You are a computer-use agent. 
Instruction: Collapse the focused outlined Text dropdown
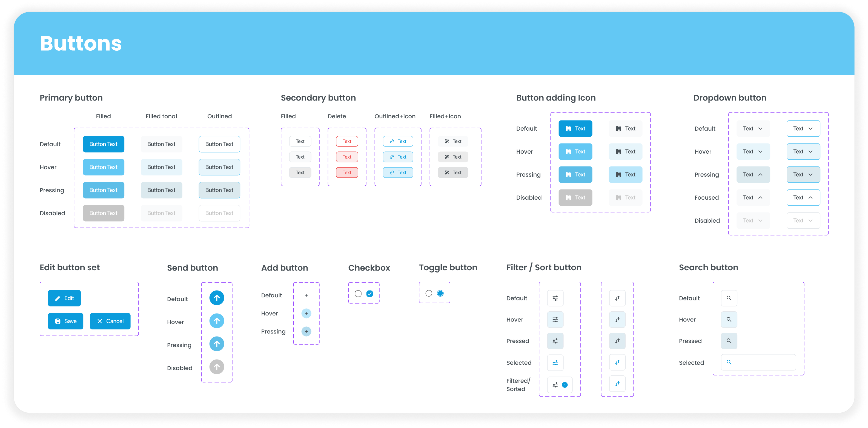tap(803, 198)
